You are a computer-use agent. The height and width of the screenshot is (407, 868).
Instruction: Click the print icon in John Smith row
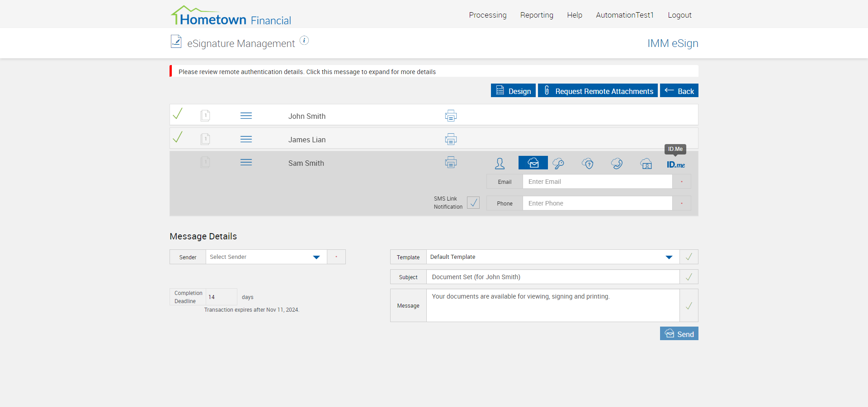click(x=451, y=116)
